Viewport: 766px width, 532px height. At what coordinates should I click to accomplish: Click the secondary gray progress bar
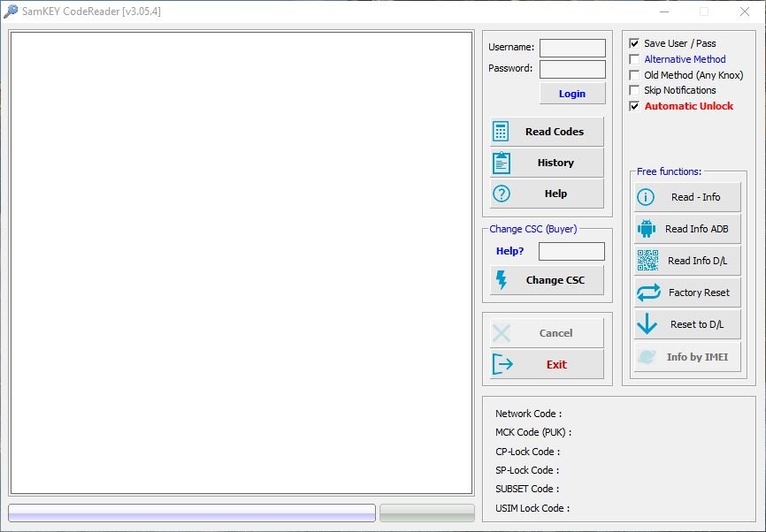tap(427, 513)
